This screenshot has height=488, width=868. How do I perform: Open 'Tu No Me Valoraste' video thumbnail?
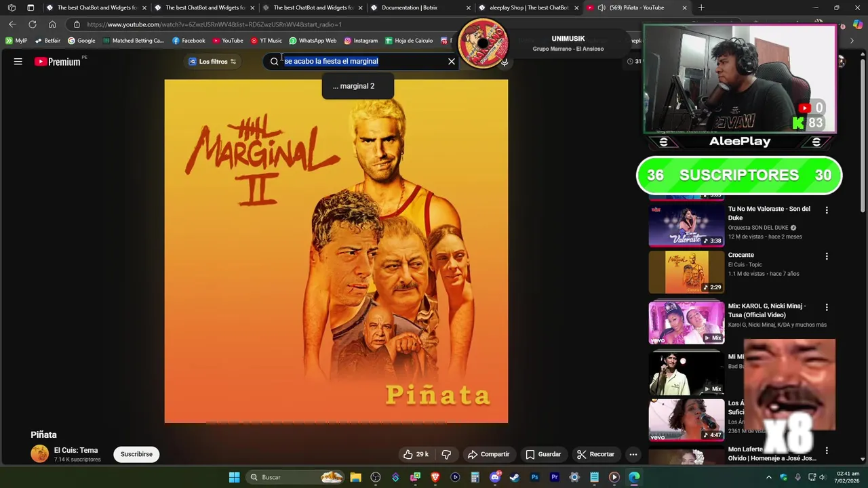point(686,224)
